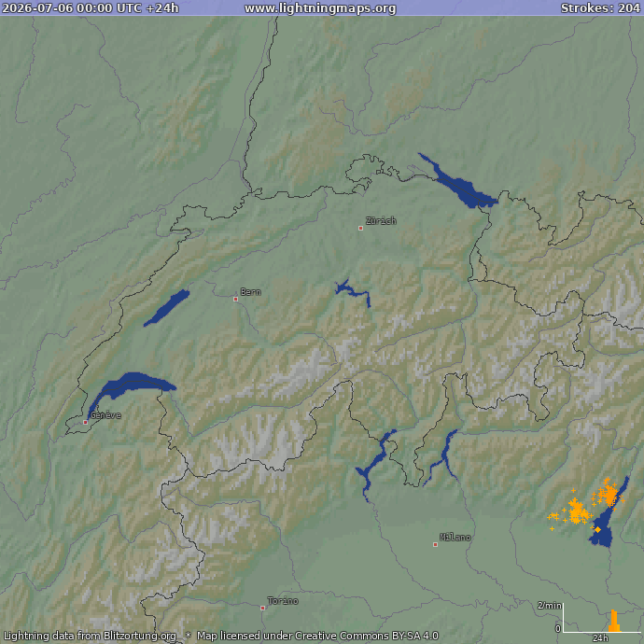Click the Strokes: 204 counter
This screenshot has width=644, height=644.
(x=600, y=8)
